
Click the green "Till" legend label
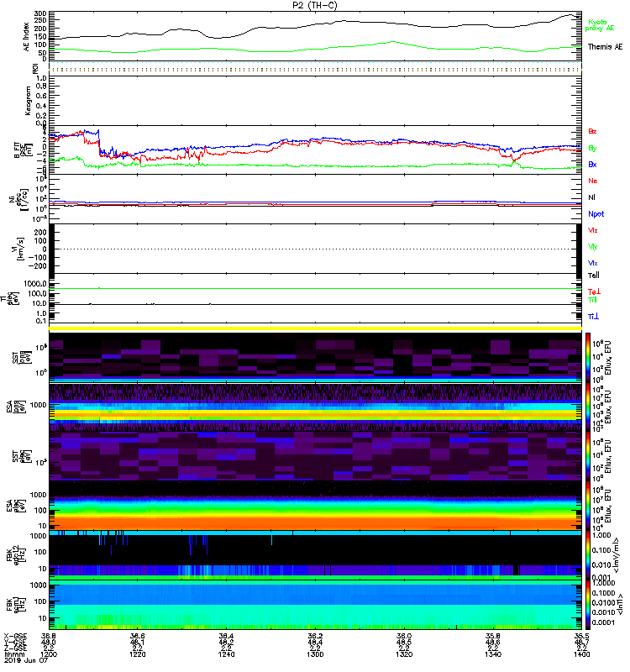pyautogui.click(x=592, y=300)
